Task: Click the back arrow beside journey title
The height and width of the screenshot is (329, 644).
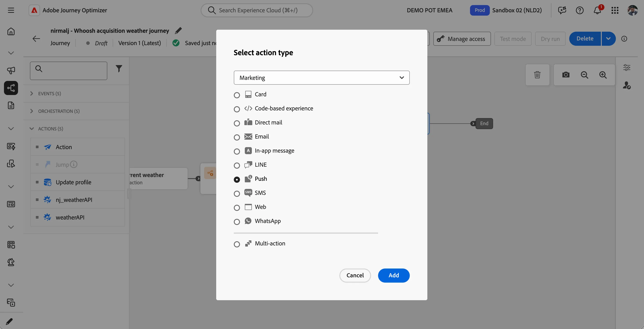Action: tap(37, 39)
